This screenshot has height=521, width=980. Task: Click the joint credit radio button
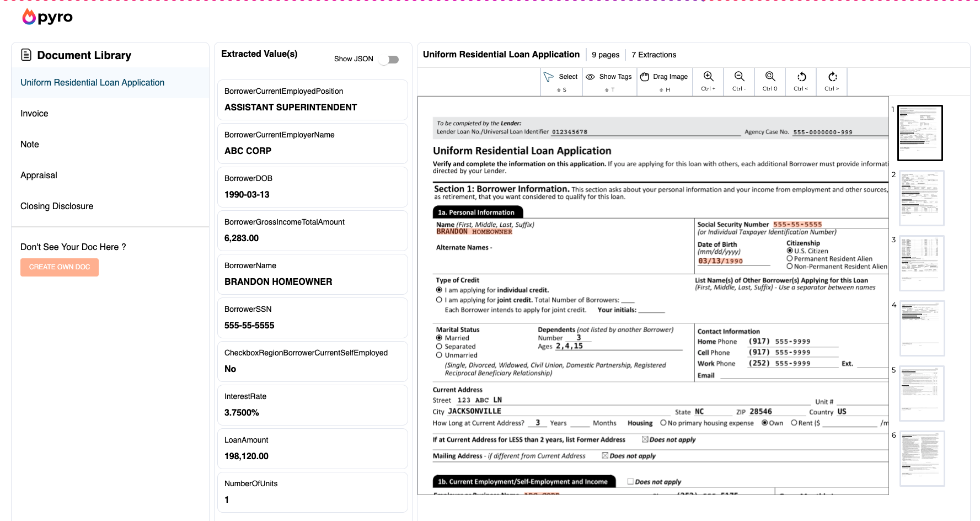pos(439,300)
